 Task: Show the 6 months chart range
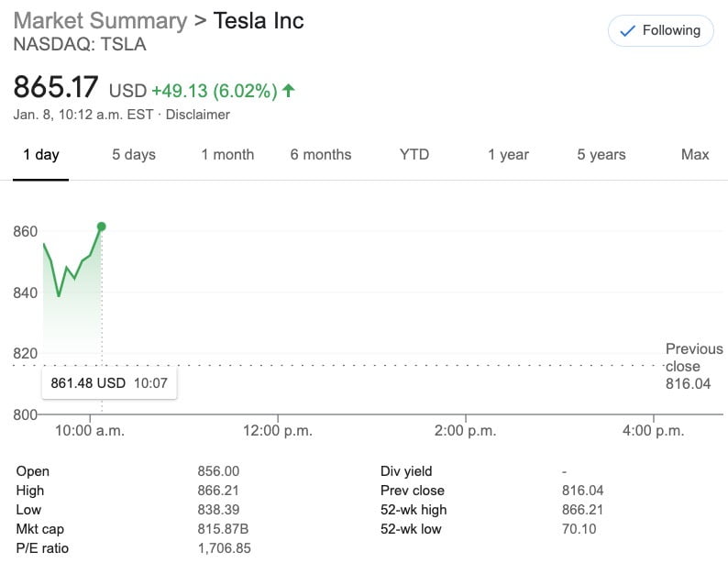click(321, 155)
